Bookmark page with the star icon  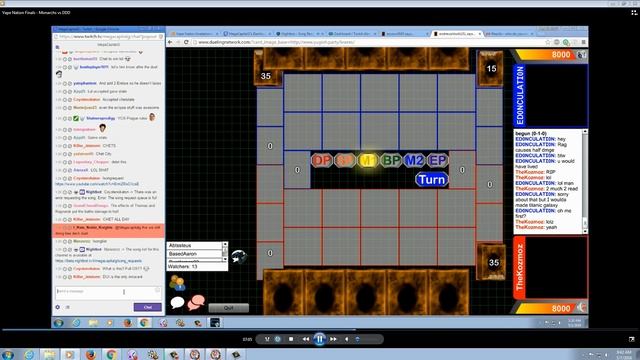click(548, 42)
